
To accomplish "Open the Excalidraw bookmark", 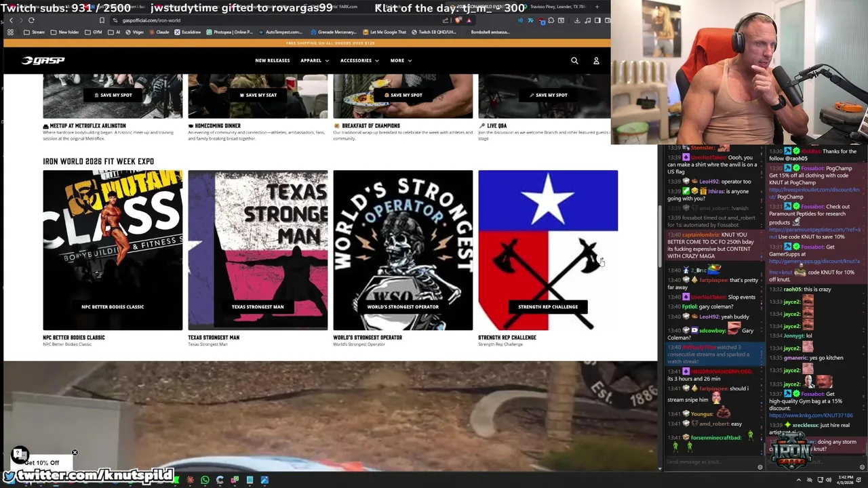I will [187, 32].
